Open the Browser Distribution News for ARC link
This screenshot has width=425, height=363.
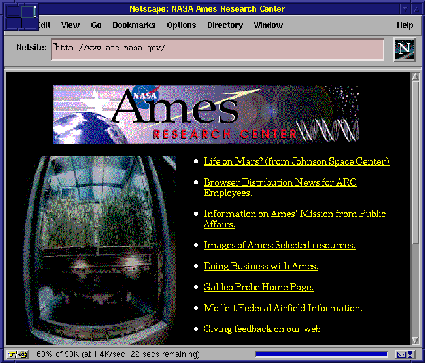(280, 183)
